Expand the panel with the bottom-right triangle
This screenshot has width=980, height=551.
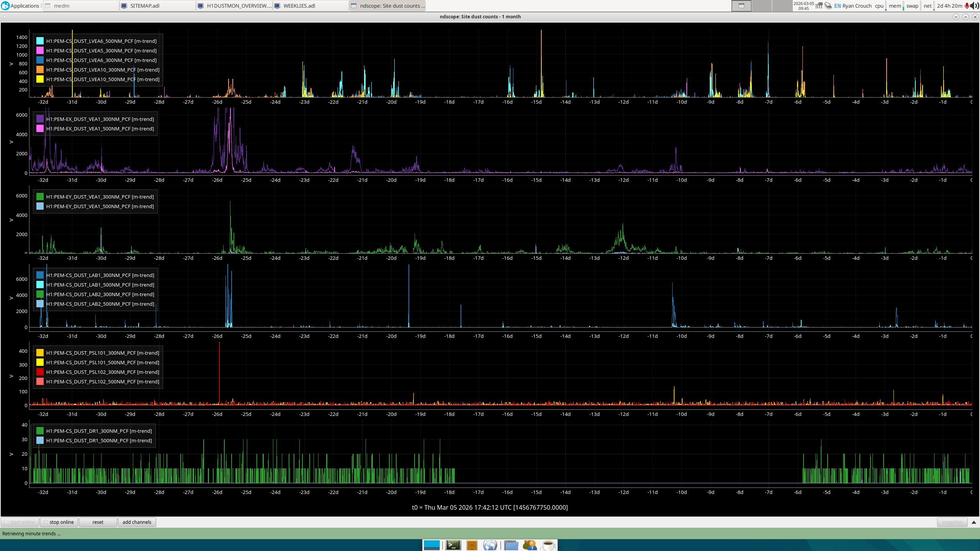click(x=974, y=522)
